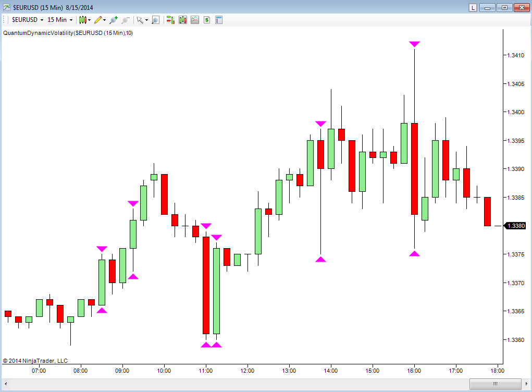This screenshot has height=392, width=532.
Task: Open the chart properties table icon
Action: (219, 20)
